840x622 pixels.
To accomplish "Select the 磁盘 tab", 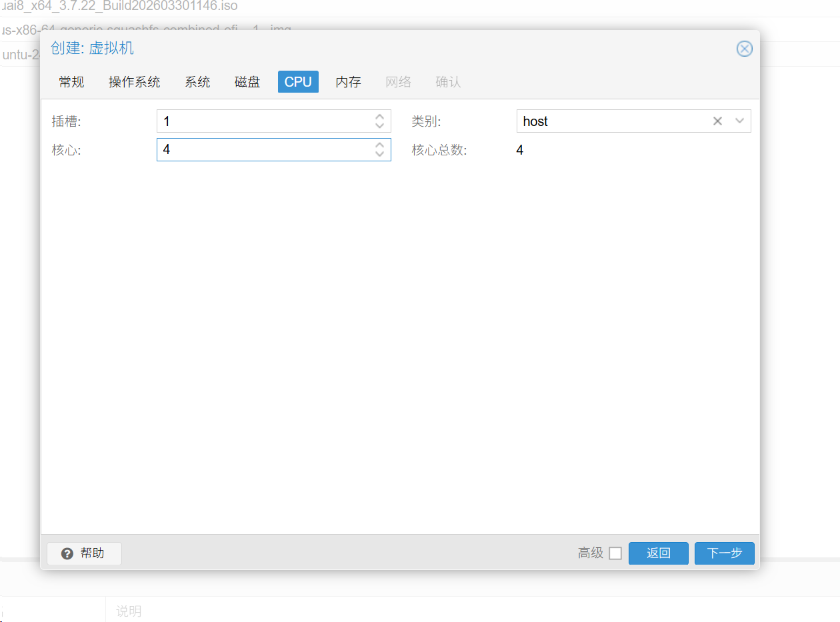I will [247, 82].
